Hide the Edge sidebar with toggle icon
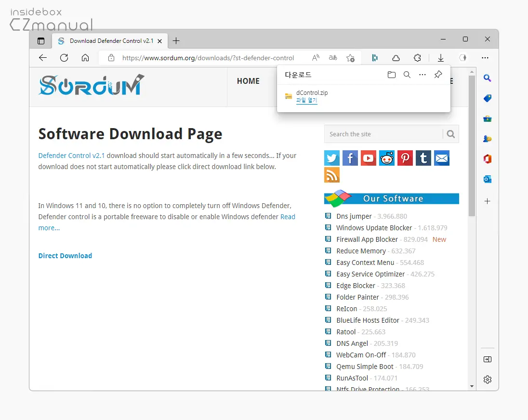 [x=487, y=359]
